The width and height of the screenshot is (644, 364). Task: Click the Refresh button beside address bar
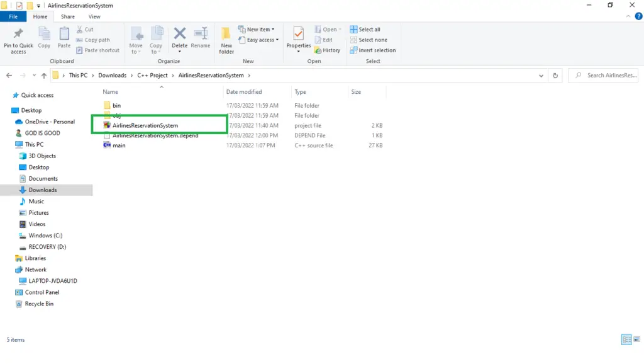coord(555,76)
